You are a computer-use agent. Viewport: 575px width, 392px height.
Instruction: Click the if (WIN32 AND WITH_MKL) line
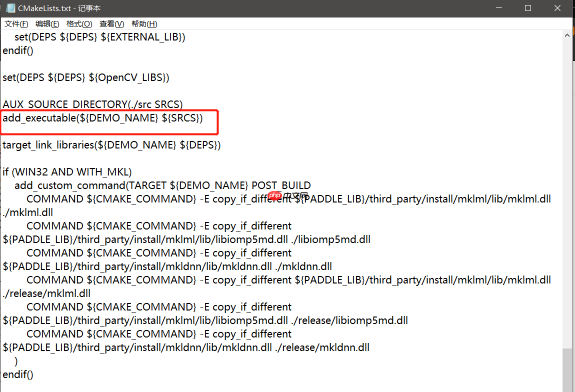(67, 172)
